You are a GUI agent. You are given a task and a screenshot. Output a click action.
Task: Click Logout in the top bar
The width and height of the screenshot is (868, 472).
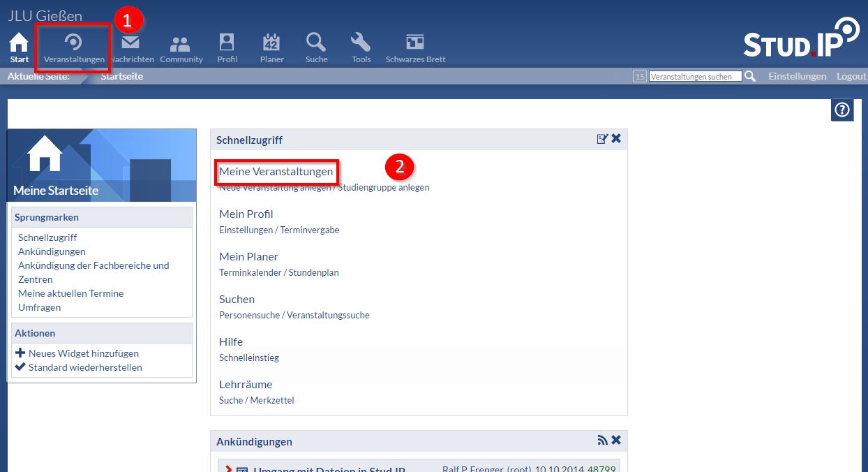(851, 76)
